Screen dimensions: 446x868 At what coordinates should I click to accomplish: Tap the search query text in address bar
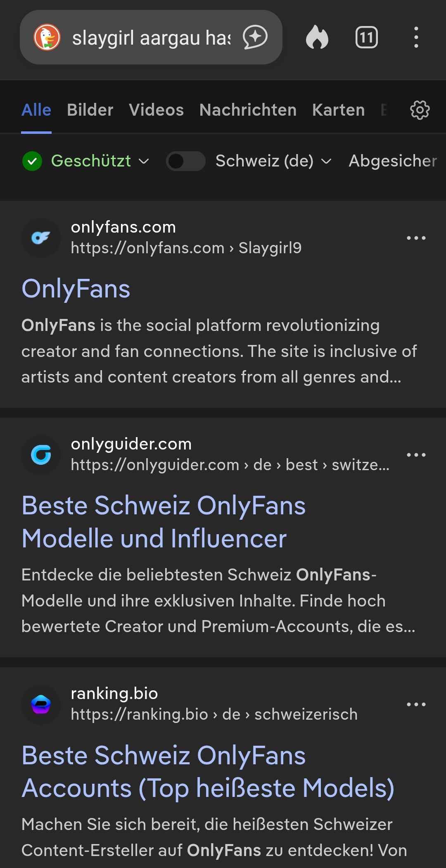pos(151,38)
